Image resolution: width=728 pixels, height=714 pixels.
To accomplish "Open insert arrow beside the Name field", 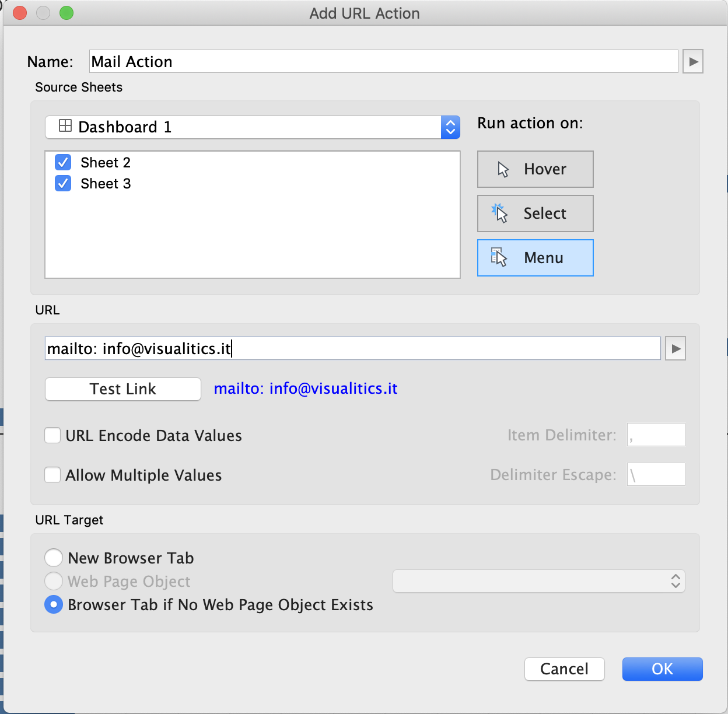I will [692, 61].
